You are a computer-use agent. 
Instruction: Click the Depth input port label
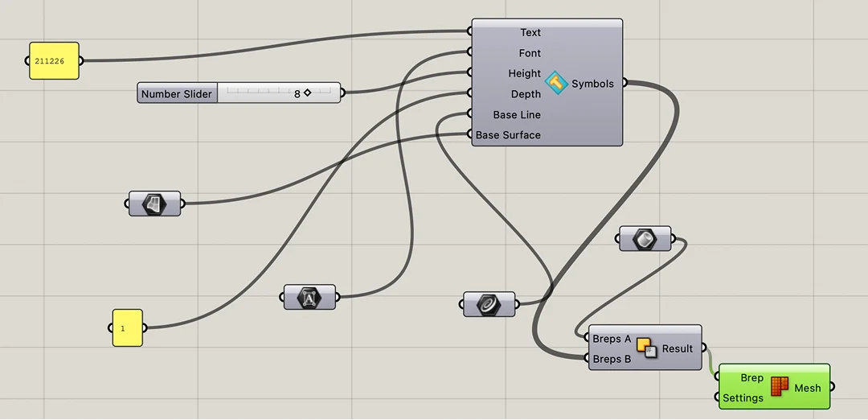pyautogui.click(x=526, y=94)
